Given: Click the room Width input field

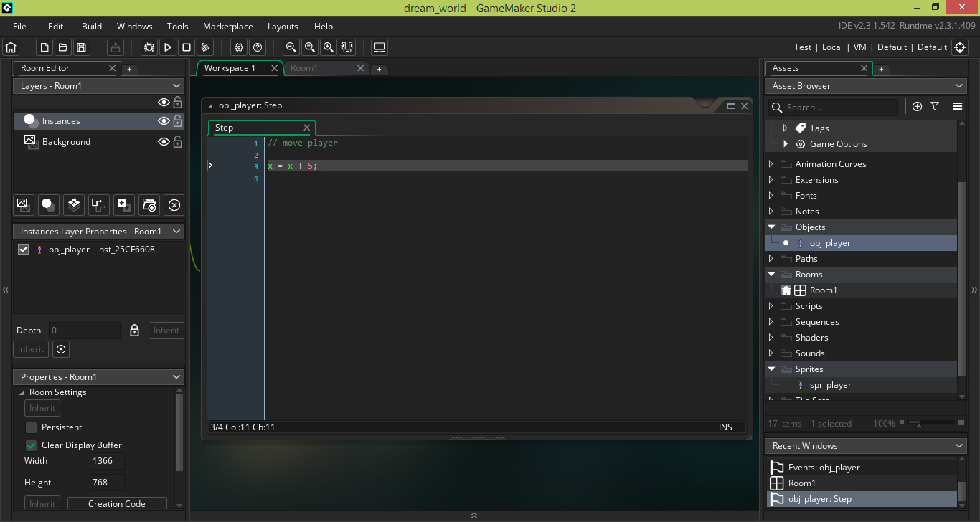Looking at the screenshot, I should (108, 461).
